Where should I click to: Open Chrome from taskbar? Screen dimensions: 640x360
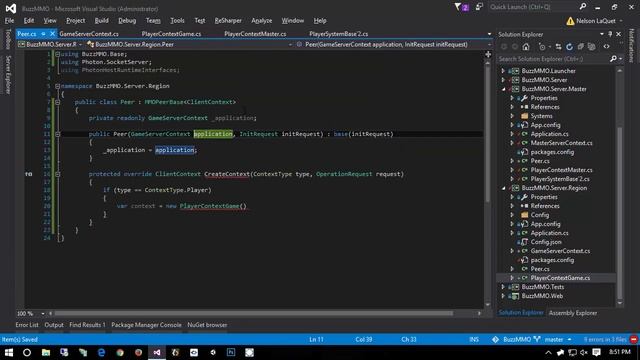tap(120, 352)
